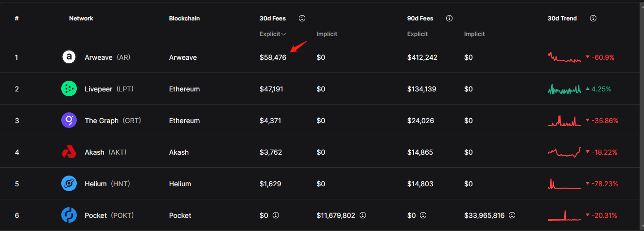Open the 30d Fees info icon
The width and height of the screenshot is (644, 231).
coord(302,18)
